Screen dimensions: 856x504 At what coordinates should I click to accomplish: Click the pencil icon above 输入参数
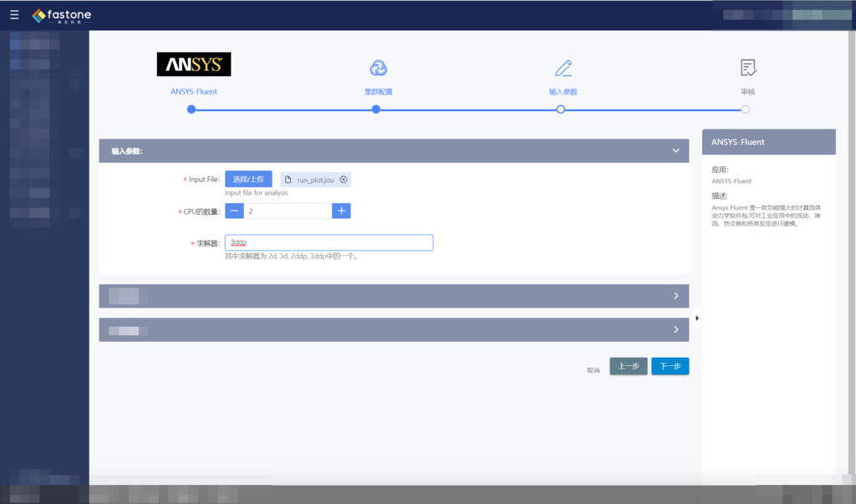click(x=561, y=67)
